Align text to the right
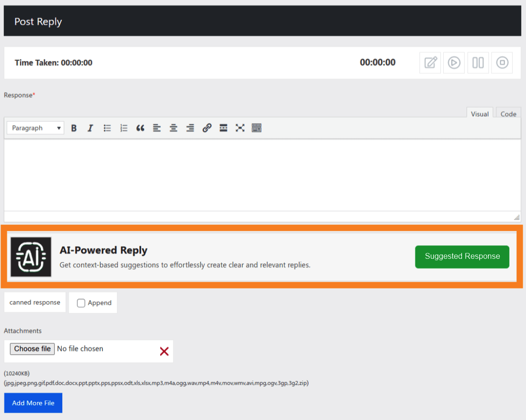Image resolution: width=526 pixels, height=420 pixels. pos(190,128)
